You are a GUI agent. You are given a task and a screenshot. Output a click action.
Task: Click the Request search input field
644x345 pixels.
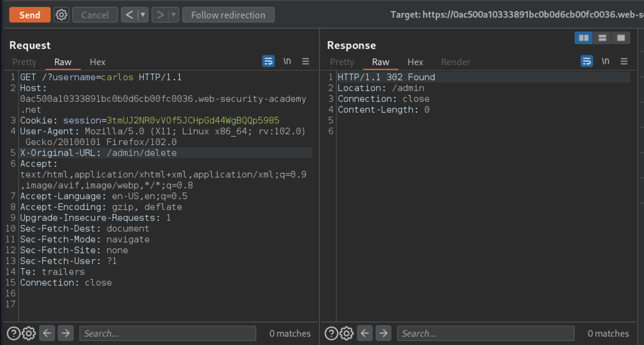(168, 333)
